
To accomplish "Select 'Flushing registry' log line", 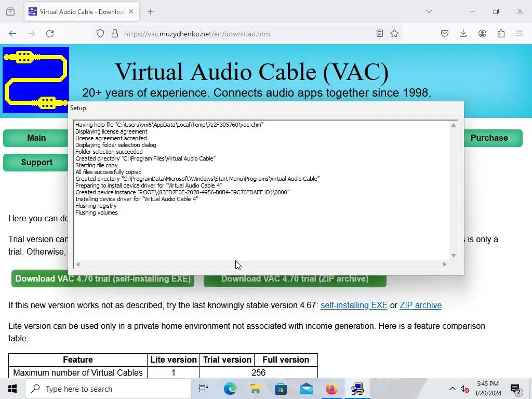I will tap(96, 206).
